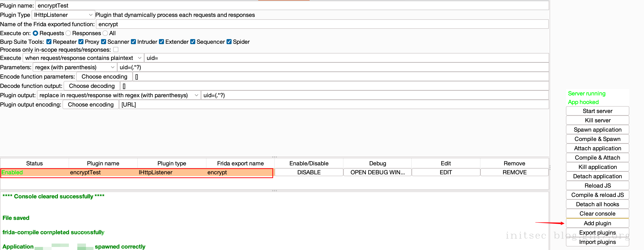The height and width of the screenshot is (250, 644).
Task: Uncheck the Spider tool checkbox
Action: [229, 42]
